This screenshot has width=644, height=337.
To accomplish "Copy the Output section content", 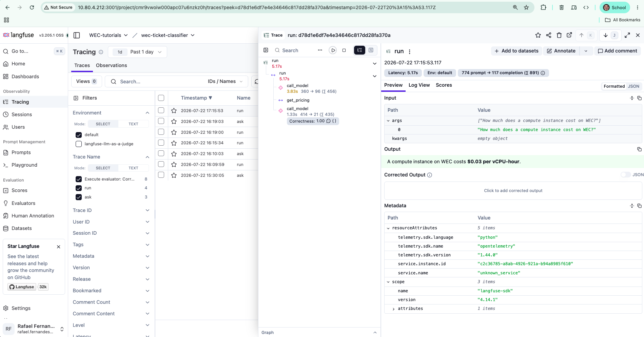I will point(639,149).
